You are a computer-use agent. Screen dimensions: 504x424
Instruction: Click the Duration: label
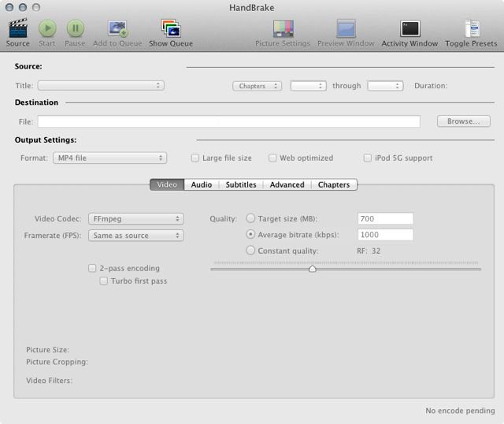[431, 86]
